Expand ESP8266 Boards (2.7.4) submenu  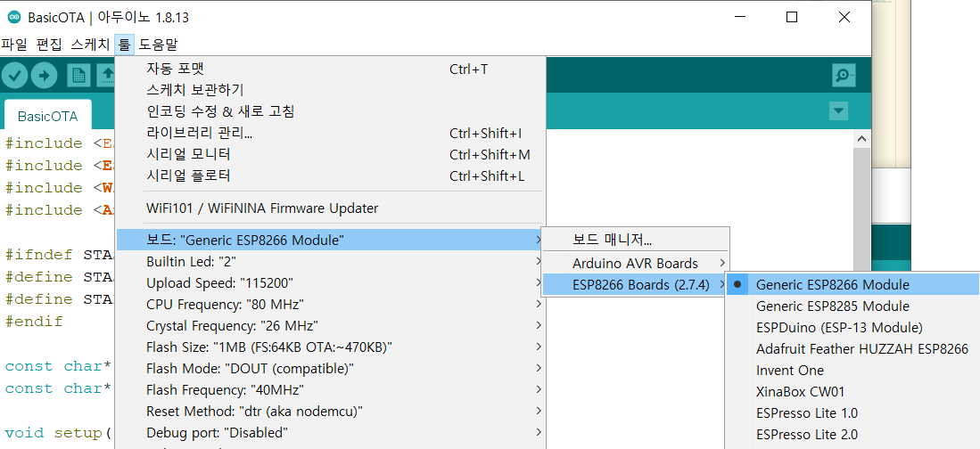pyautogui.click(x=636, y=285)
